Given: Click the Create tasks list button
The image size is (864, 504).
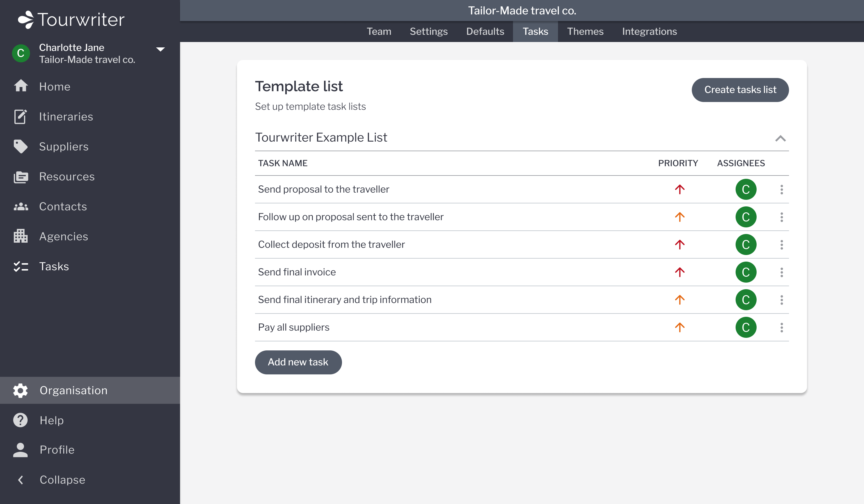Looking at the screenshot, I should [740, 90].
